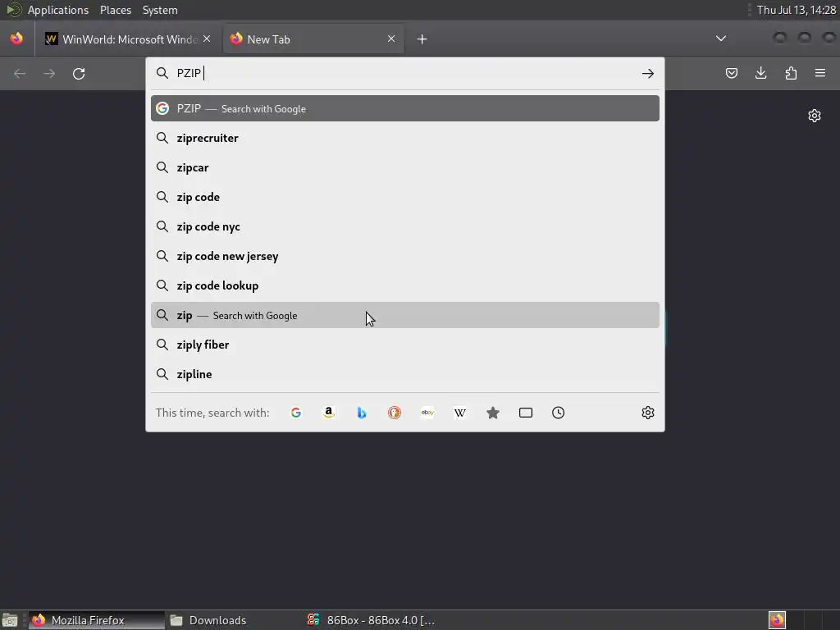The width and height of the screenshot is (840, 630).
Task: Switch to Mozilla Firefox taskbar button
Action: [x=97, y=620]
